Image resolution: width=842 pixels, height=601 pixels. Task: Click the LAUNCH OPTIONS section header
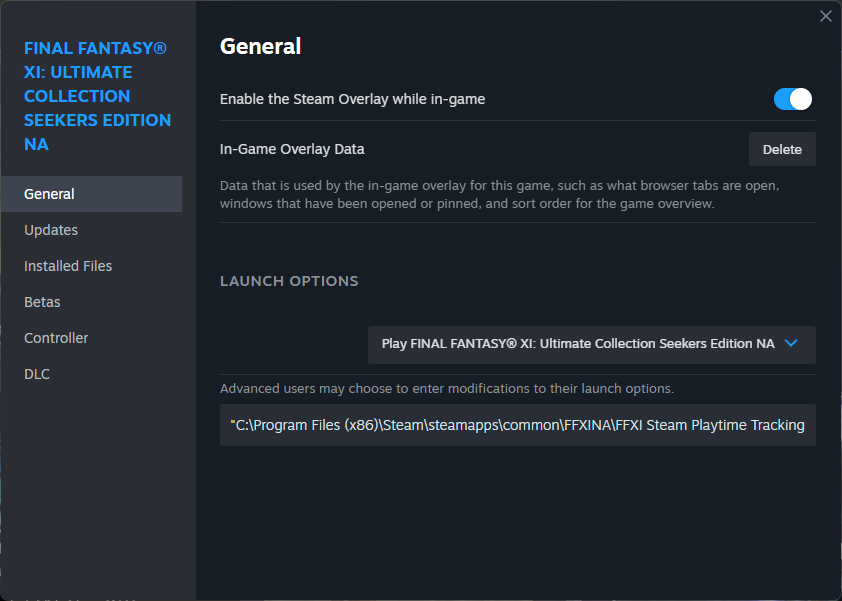click(289, 281)
